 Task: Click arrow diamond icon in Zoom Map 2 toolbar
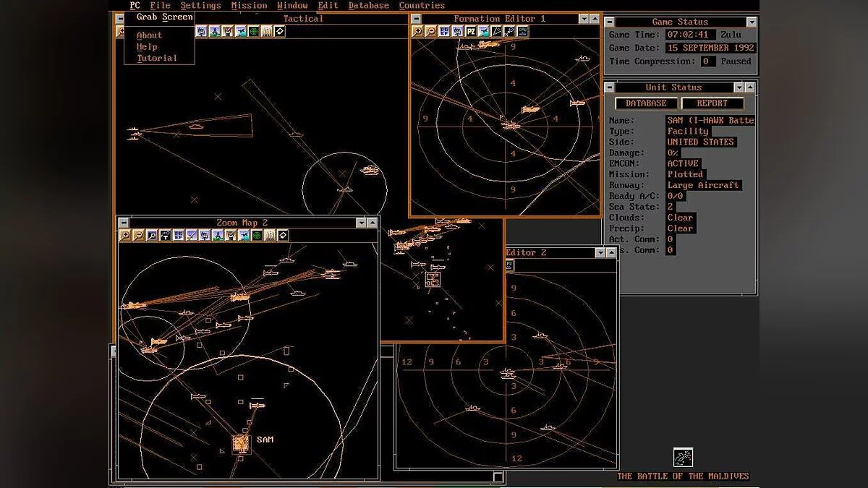point(284,235)
